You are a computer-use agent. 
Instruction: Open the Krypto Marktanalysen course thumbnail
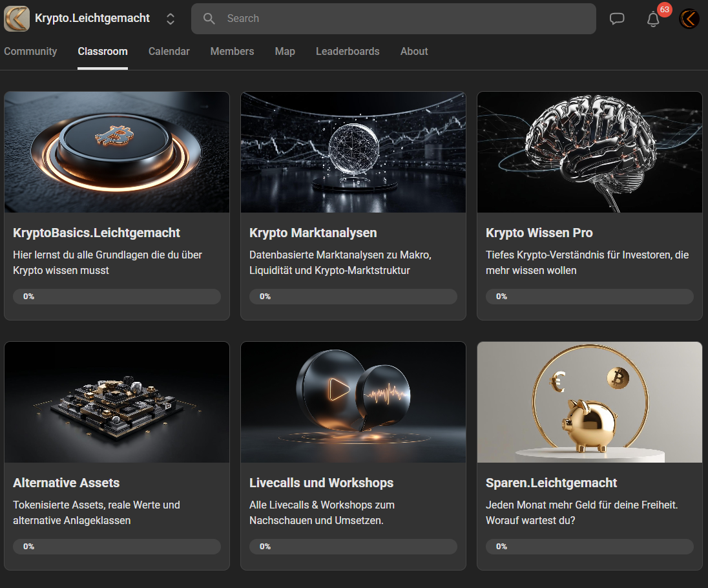[353, 152]
